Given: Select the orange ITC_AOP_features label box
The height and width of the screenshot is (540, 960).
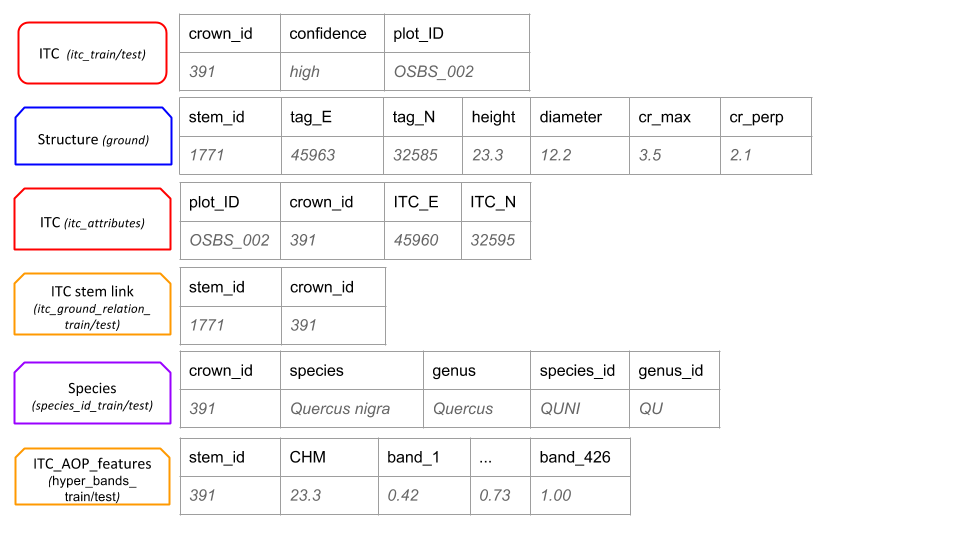Looking at the screenshot, I should click(x=92, y=478).
